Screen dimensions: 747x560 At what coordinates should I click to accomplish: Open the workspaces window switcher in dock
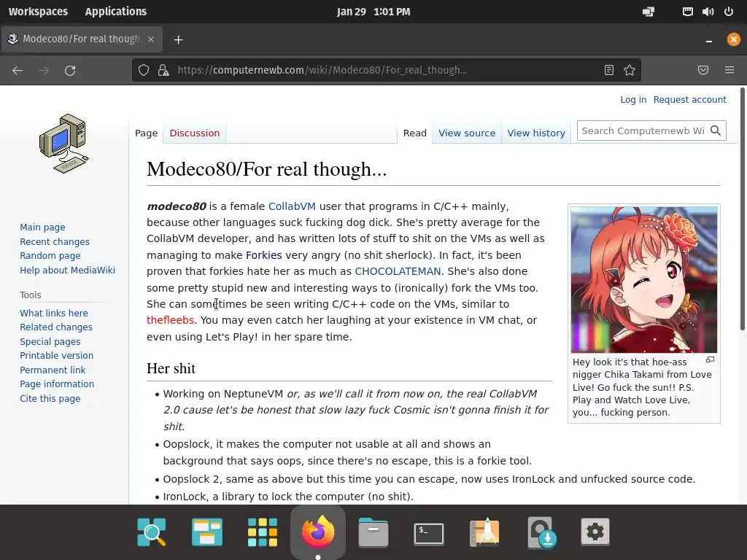click(x=206, y=532)
